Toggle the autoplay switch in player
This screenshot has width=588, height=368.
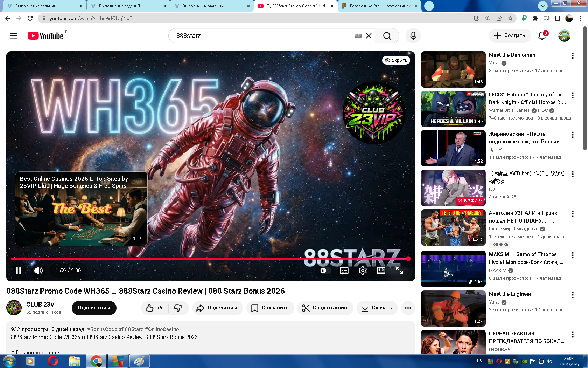click(x=324, y=271)
